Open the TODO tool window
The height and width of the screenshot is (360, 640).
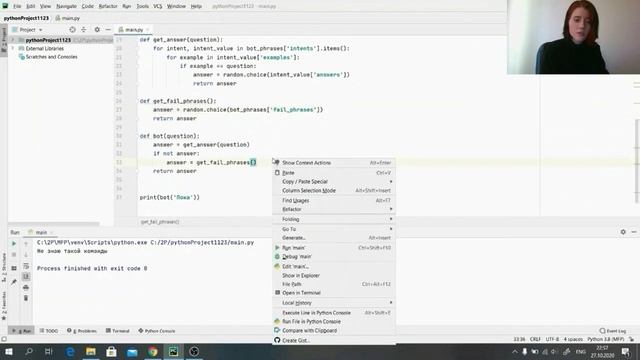pos(49,331)
